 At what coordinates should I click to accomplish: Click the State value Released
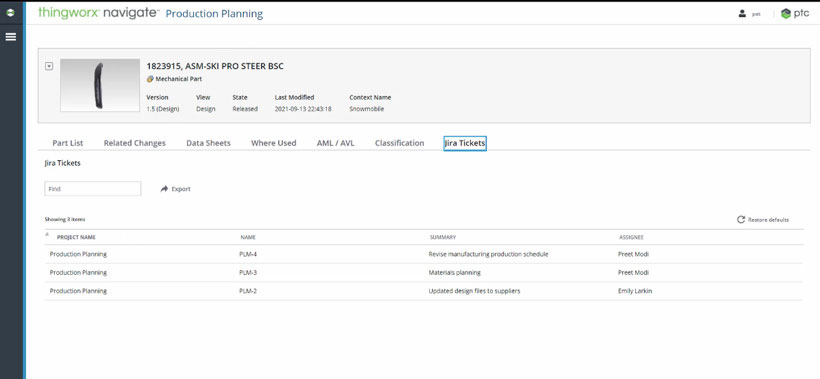point(245,109)
